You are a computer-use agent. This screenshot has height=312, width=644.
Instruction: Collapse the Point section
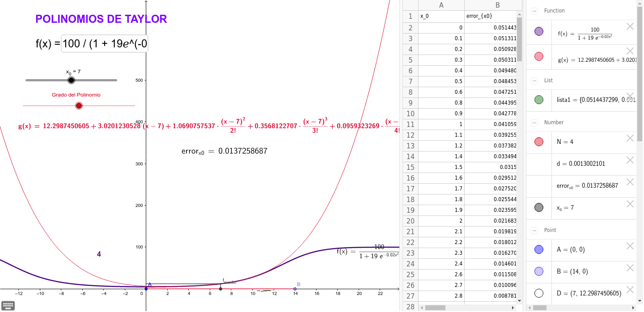coord(534,230)
